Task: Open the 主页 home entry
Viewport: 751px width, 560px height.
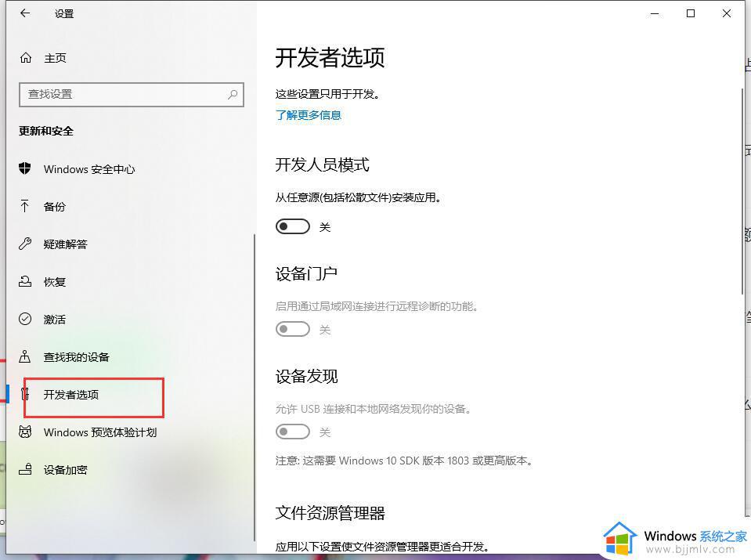Action: point(55,58)
